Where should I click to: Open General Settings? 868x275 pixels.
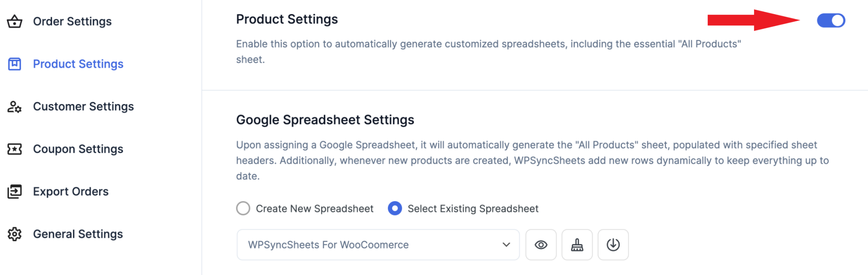(x=78, y=234)
